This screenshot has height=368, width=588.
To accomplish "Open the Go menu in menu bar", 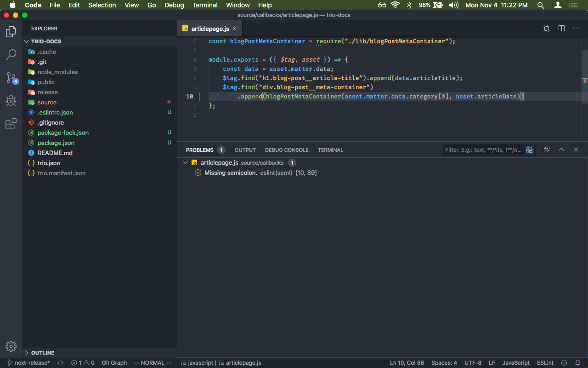I will (152, 5).
